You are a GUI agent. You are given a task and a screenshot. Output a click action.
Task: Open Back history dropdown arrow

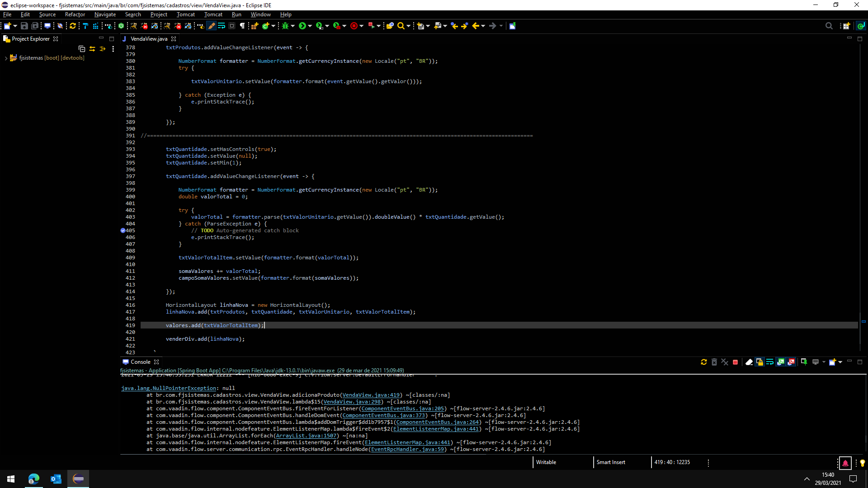click(x=483, y=26)
